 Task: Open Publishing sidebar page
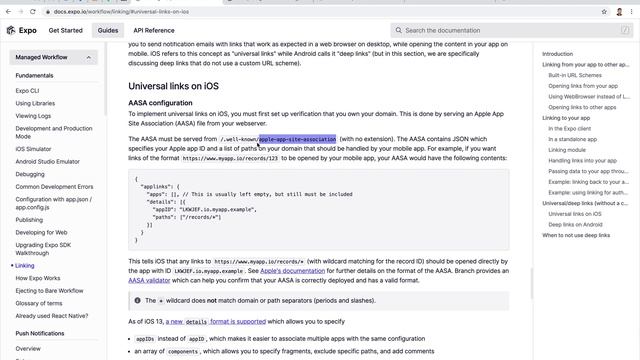pos(29,220)
